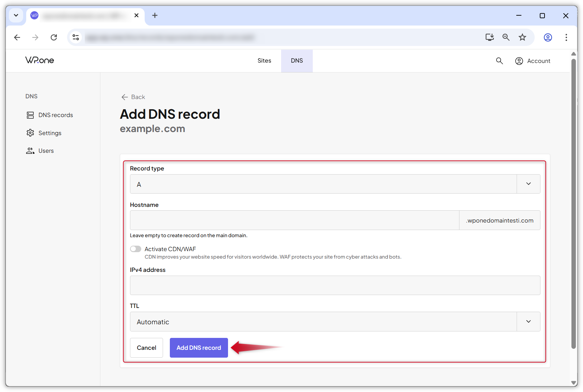583x392 pixels.
Task: Open Chrome's three-dot menu
Action: pyautogui.click(x=566, y=37)
